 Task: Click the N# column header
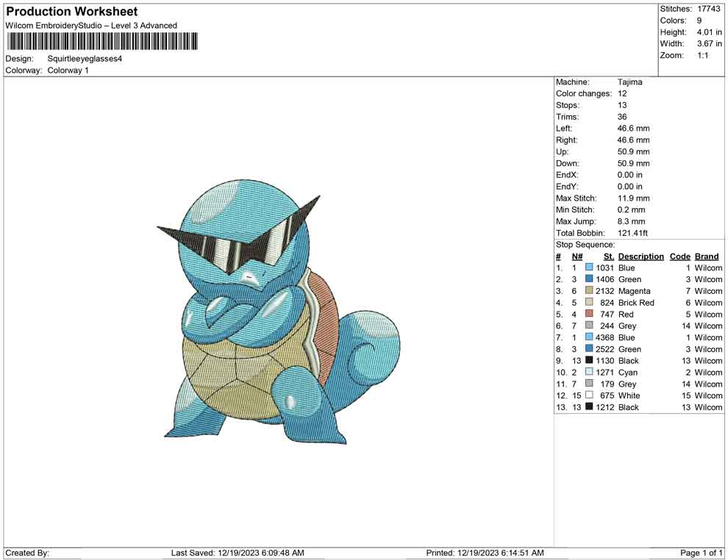577,256
